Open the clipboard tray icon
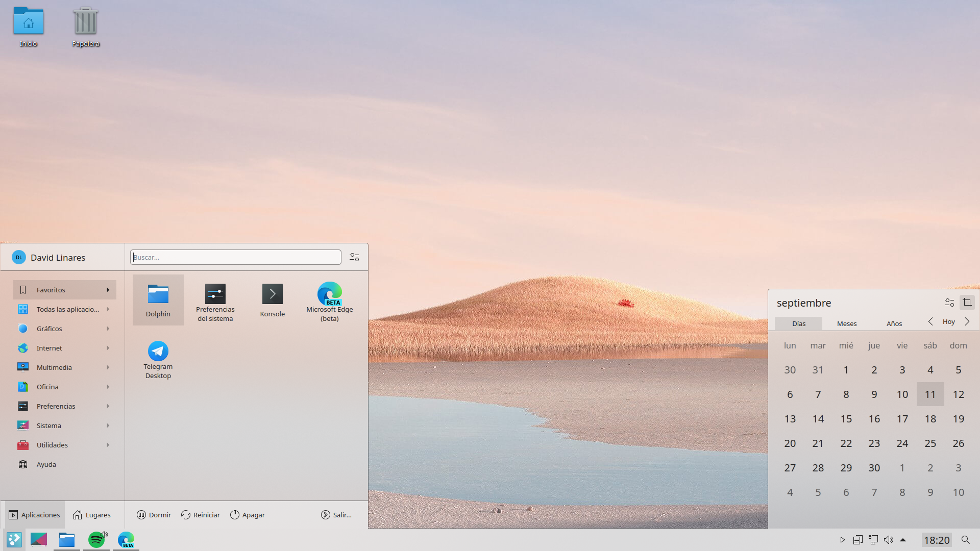Viewport: 980px width, 551px height. tap(858, 540)
